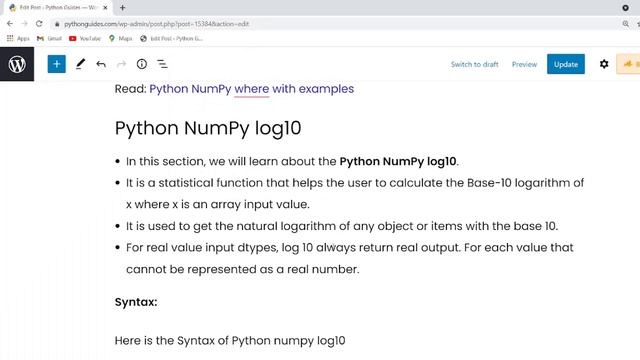640x360 pixels.
Task: Click the bold Python NumPy log10 text
Action: click(398, 161)
